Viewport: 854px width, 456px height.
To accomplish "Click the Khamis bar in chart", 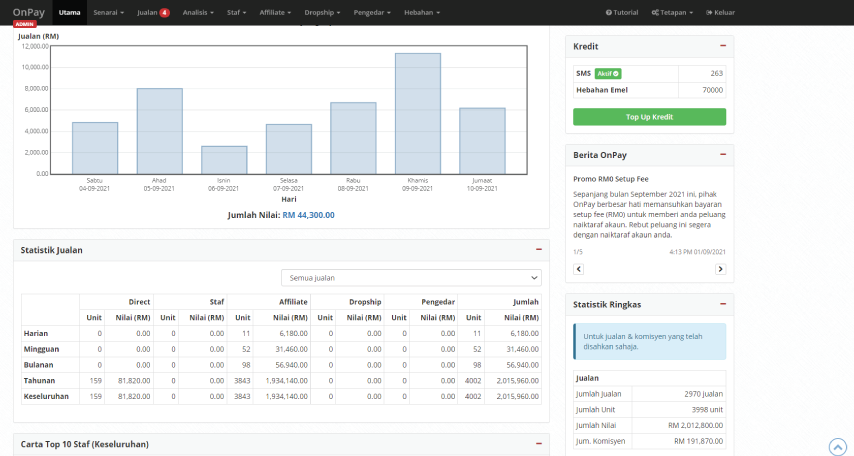I will pos(418,113).
